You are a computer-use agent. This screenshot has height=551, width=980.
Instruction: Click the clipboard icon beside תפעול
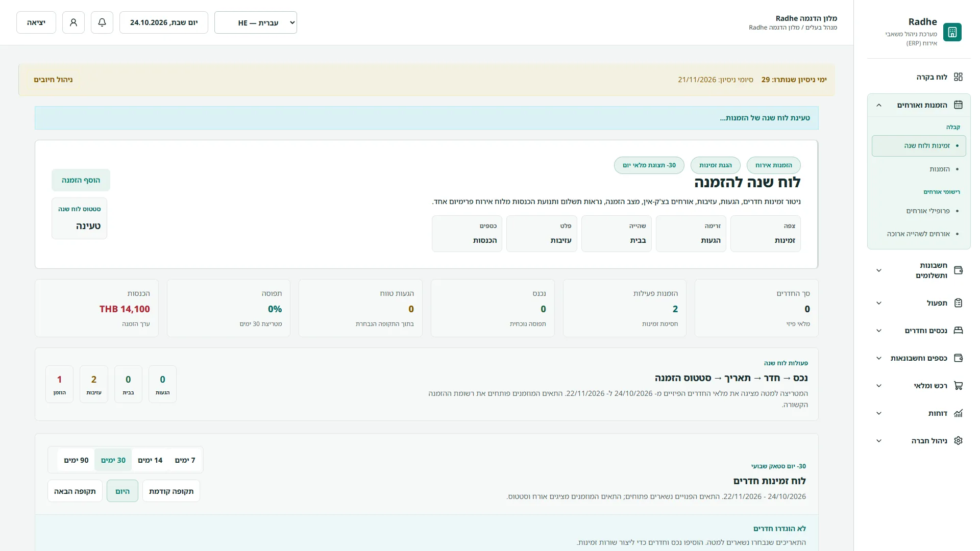coord(958,303)
